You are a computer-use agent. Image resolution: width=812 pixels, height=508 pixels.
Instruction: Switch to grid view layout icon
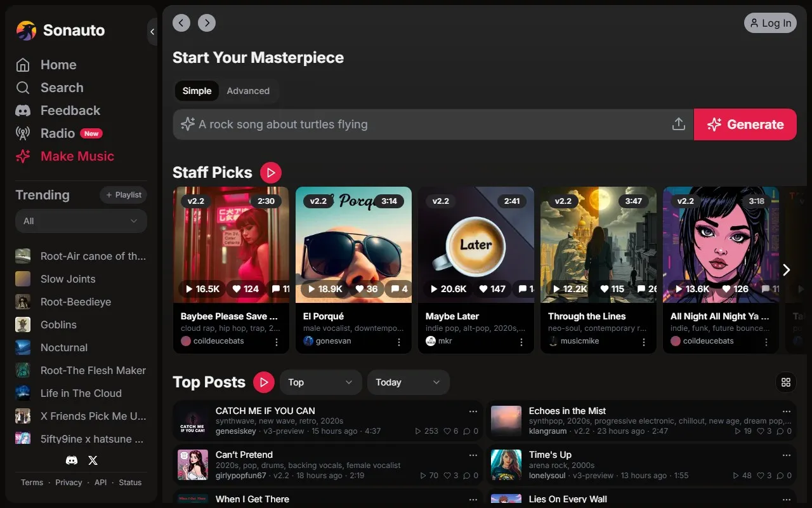tap(786, 382)
